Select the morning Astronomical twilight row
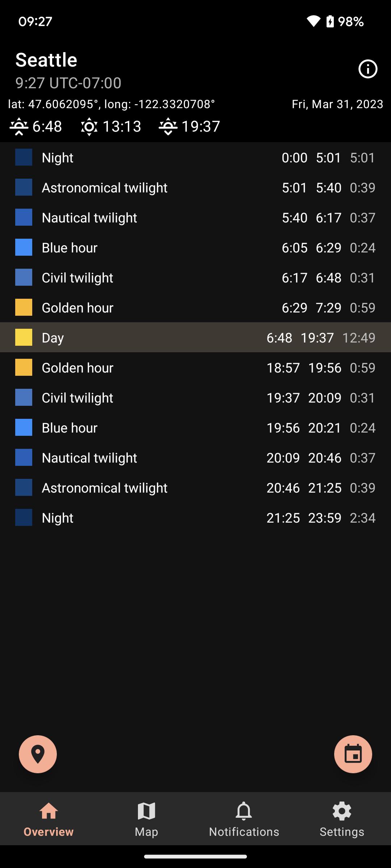This screenshot has width=391, height=868. tap(195, 188)
